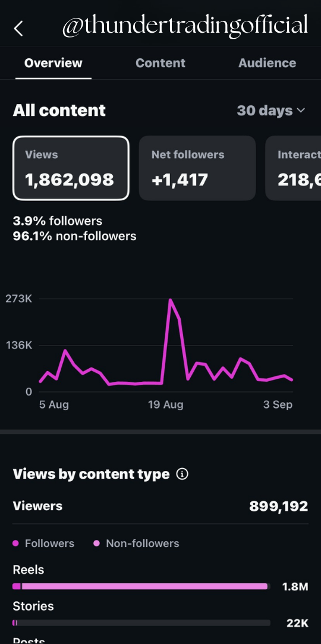Tap the chevron next to 30 days

coord(301,111)
